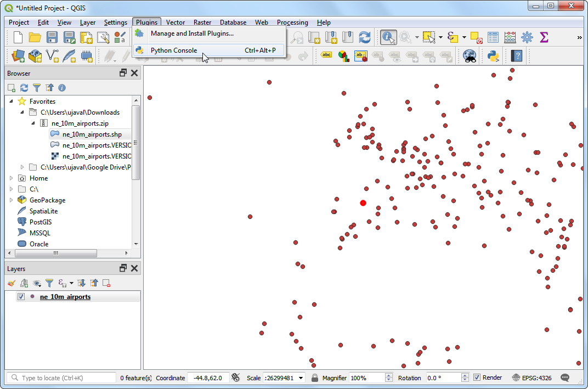Click the Filter Browser funnel icon
The height and width of the screenshot is (389, 588).
[x=37, y=88]
